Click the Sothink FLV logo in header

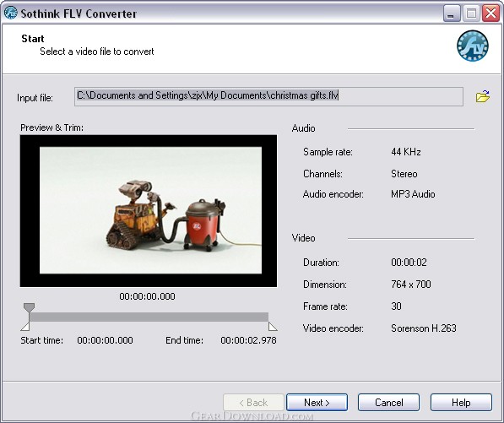[x=473, y=46]
